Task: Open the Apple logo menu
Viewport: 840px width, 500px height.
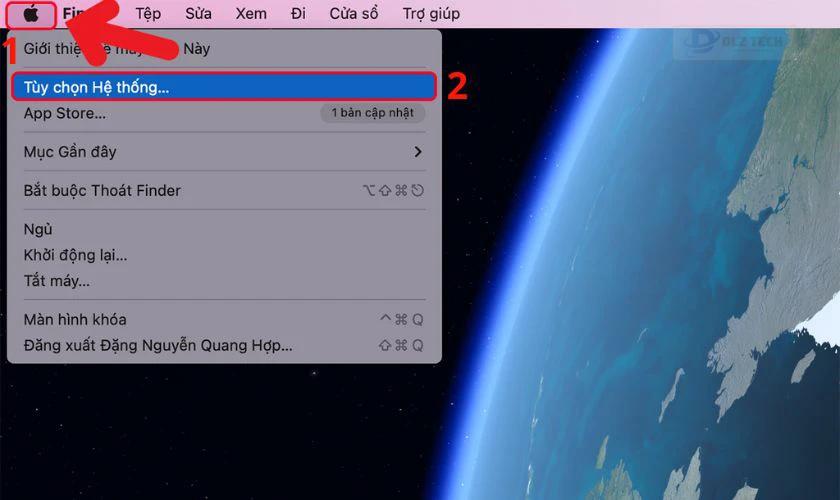Action: [x=31, y=14]
